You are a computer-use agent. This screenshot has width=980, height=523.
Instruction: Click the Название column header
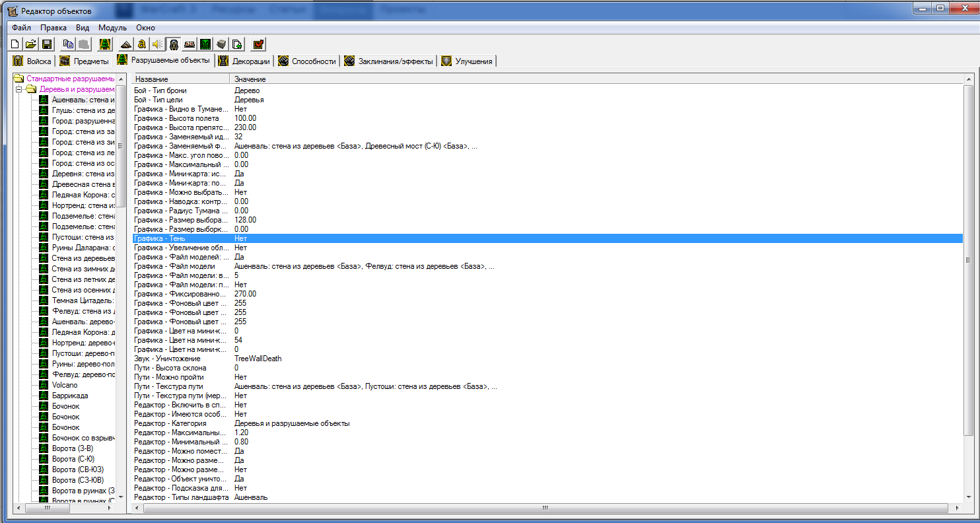click(x=181, y=79)
